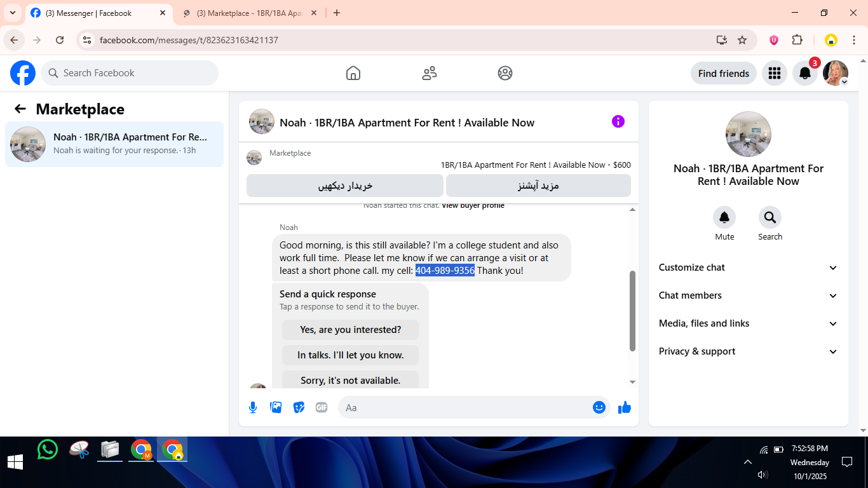Open the Windows notification center icon
The image size is (868, 488).
(x=847, y=462)
